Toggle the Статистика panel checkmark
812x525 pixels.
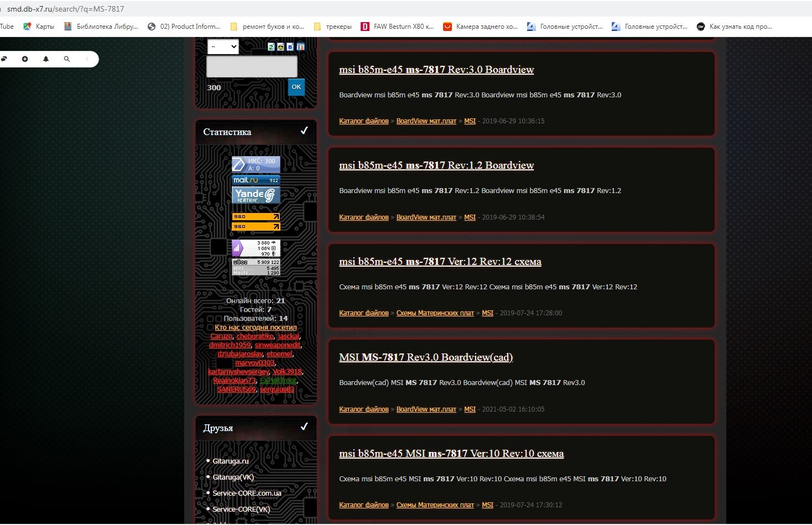click(x=304, y=131)
